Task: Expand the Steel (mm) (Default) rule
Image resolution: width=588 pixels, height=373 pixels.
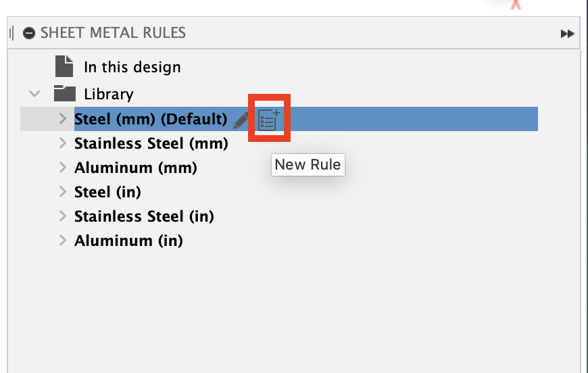Action: point(63,119)
